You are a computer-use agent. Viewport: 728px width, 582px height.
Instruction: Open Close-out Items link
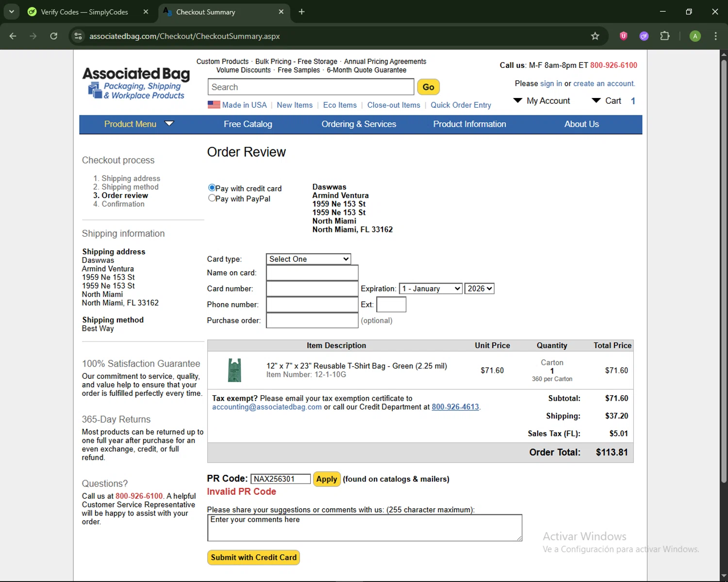click(x=394, y=105)
